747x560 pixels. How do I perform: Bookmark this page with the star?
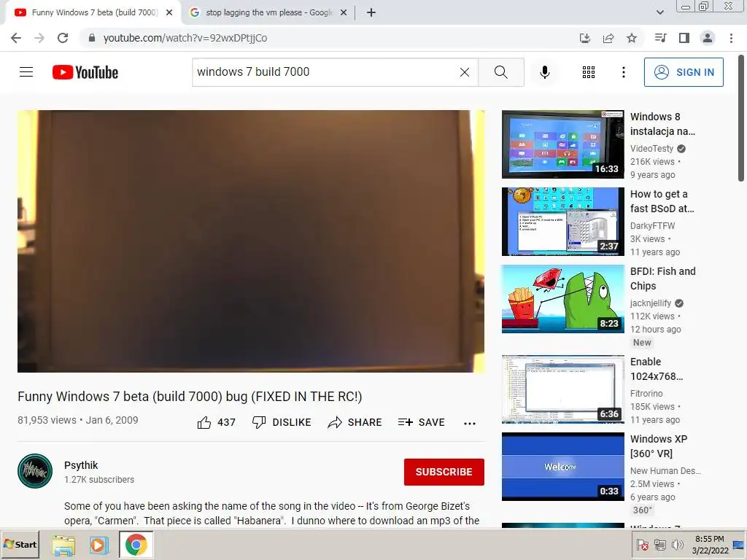(632, 38)
